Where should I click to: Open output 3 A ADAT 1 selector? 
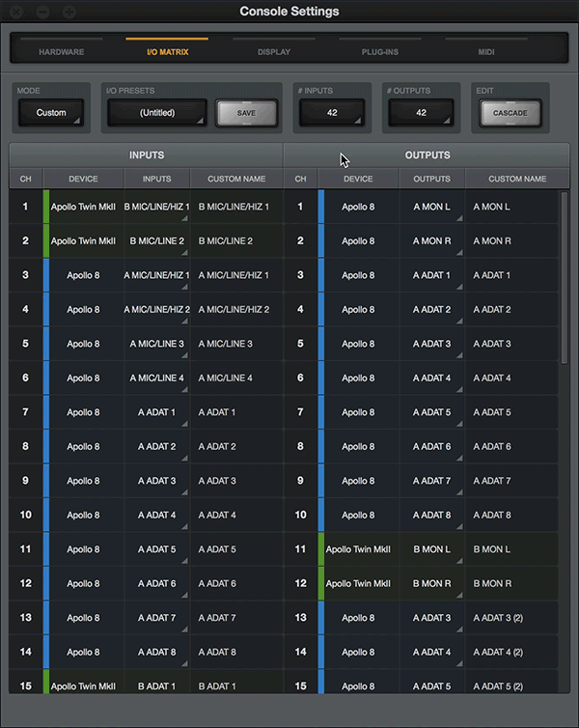tap(432, 275)
